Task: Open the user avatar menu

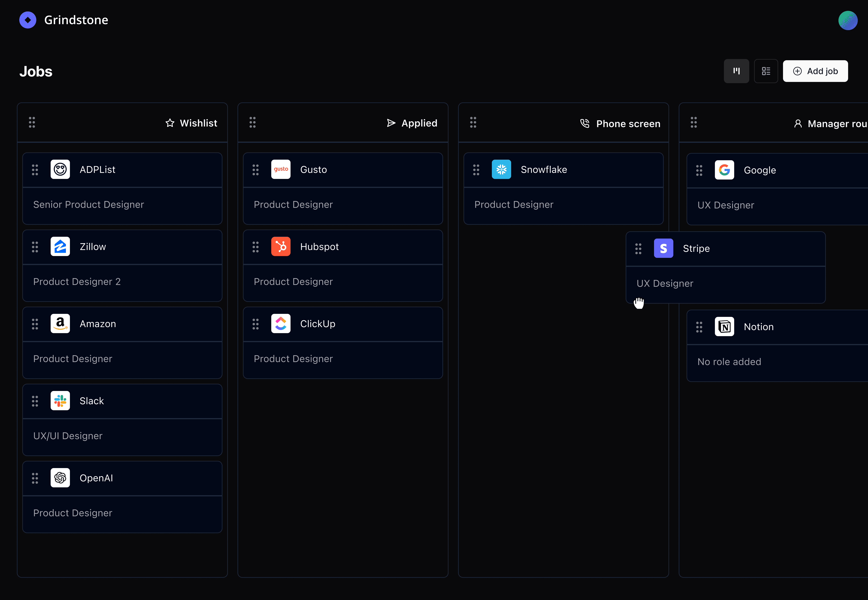Action: [x=847, y=20]
